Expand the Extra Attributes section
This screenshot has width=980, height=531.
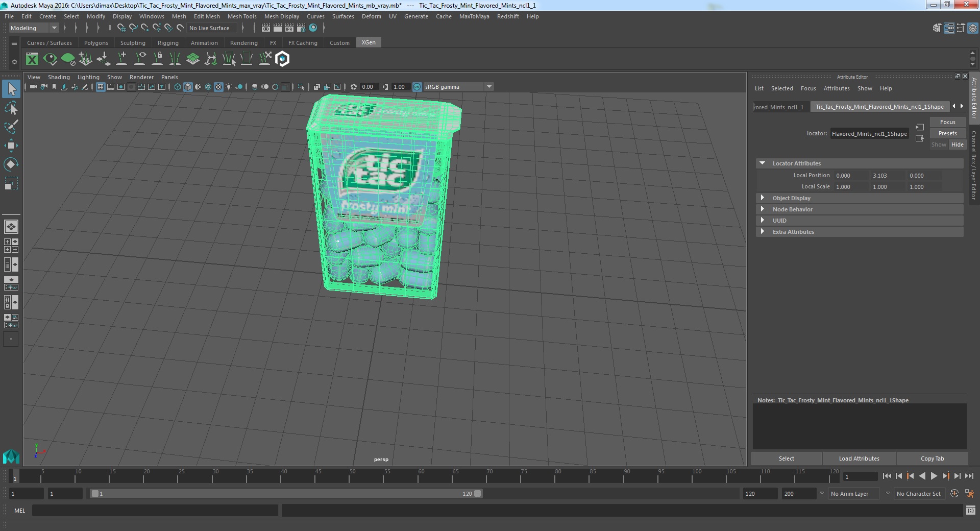point(762,232)
